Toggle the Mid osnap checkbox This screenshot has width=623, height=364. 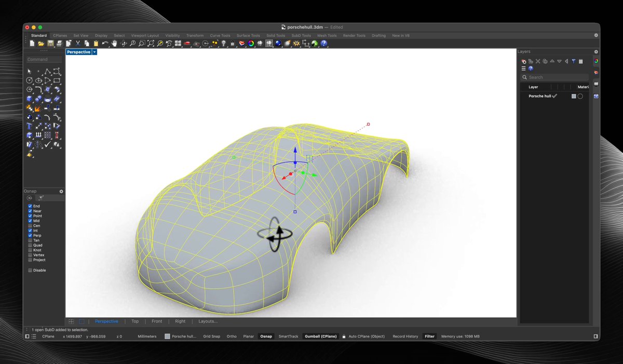pos(30,221)
